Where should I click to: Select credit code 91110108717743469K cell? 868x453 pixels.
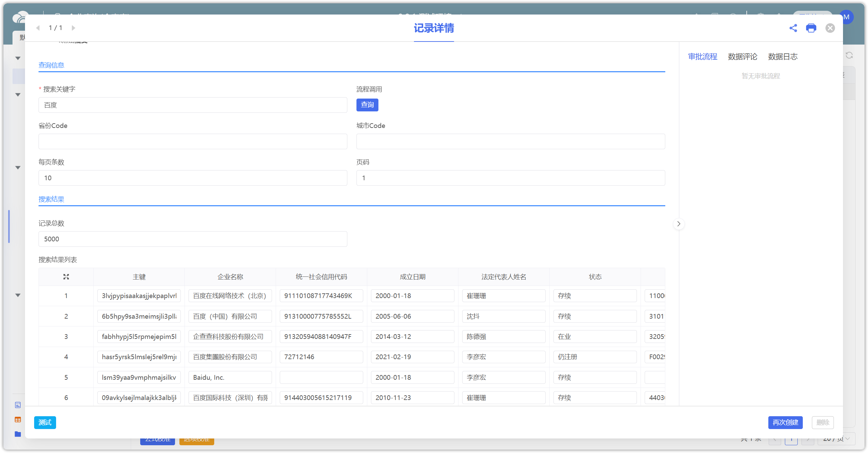321,296
